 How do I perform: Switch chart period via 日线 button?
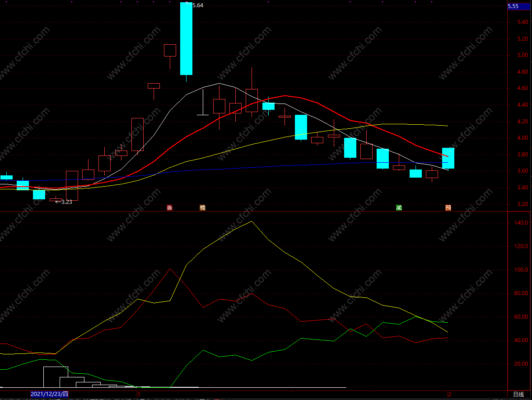[518, 394]
